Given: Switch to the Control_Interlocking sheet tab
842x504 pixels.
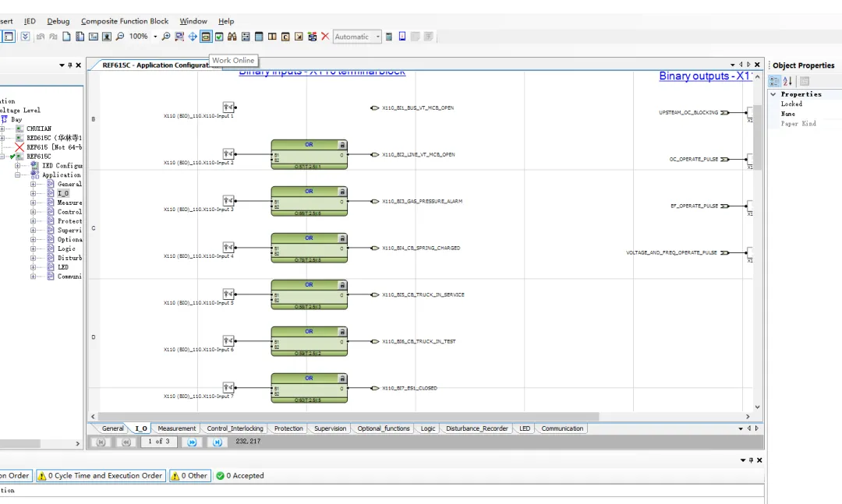Looking at the screenshot, I should click(235, 428).
